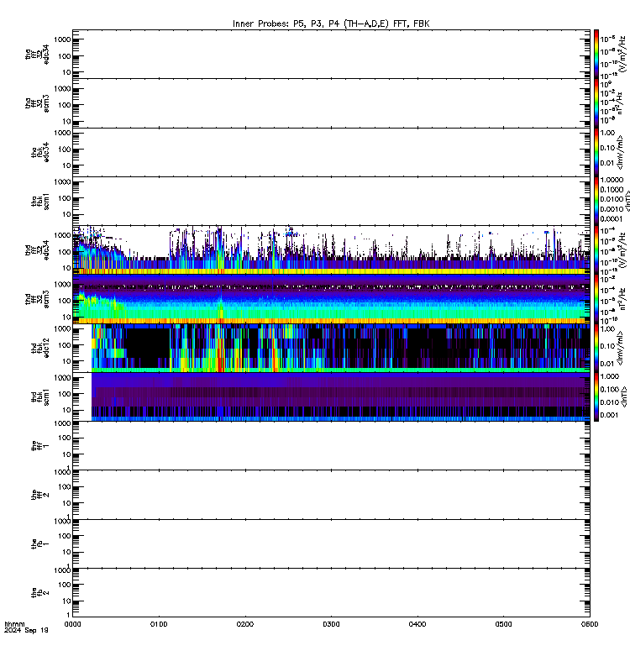Screen dimensions: 630x672
Task: Click the empty tha fbk scm1 plot panel
Action: 331,202
